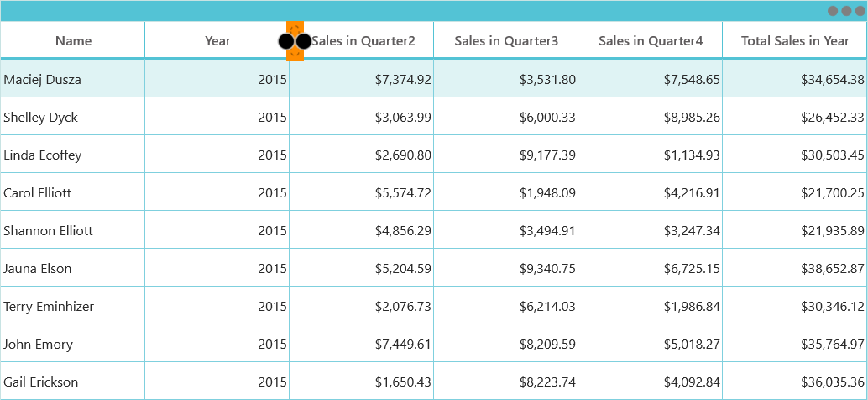Select Carol Elliott's total $21,700.25 cell
868x400 pixels.
[795, 192]
